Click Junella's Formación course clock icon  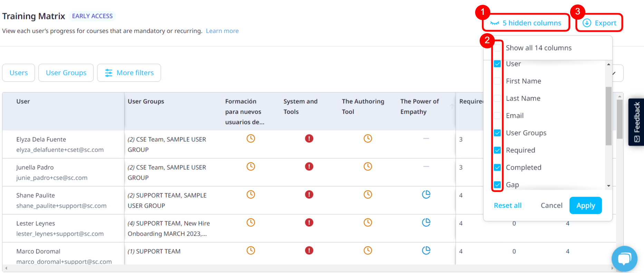coord(251,167)
